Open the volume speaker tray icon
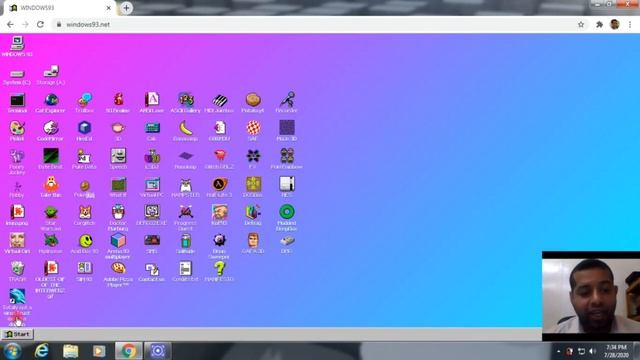The width and height of the screenshot is (640, 360). tap(593, 351)
